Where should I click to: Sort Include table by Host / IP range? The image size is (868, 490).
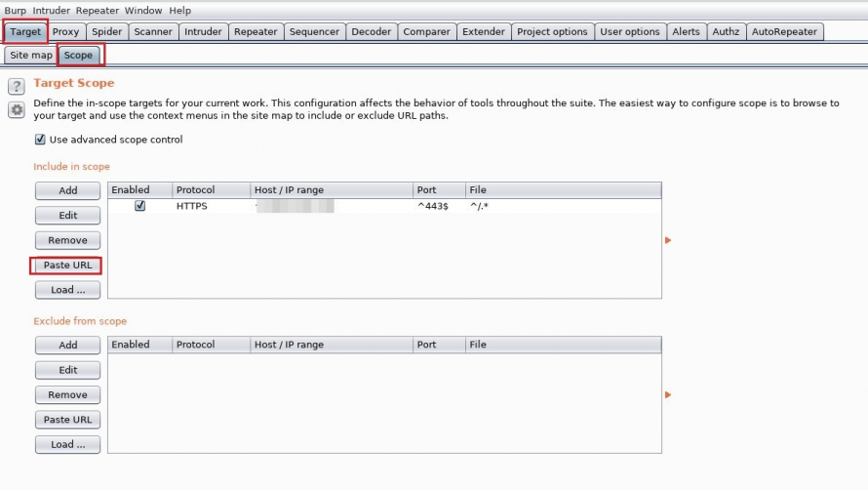[x=332, y=190]
